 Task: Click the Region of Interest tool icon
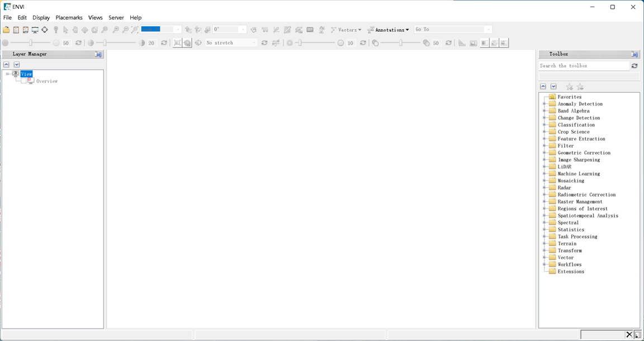coord(299,30)
